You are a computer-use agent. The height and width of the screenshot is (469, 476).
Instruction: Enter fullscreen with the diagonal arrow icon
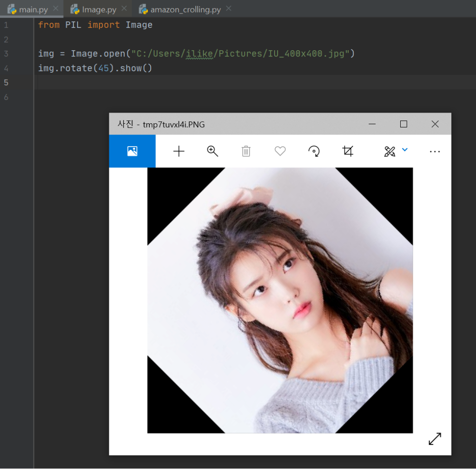[x=435, y=439]
